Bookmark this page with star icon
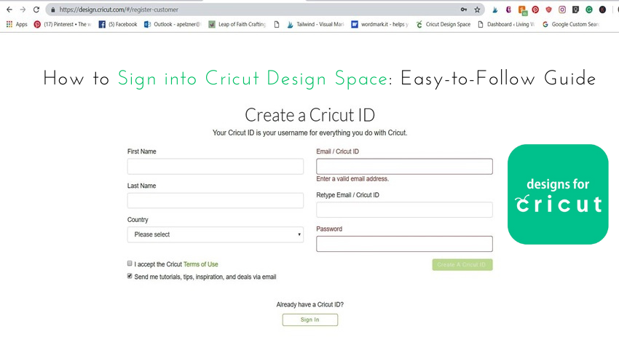 pyautogui.click(x=477, y=10)
